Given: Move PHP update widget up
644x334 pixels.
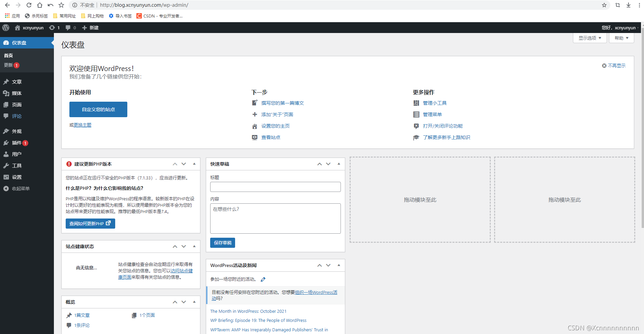Looking at the screenshot, I should [x=175, y=164].
